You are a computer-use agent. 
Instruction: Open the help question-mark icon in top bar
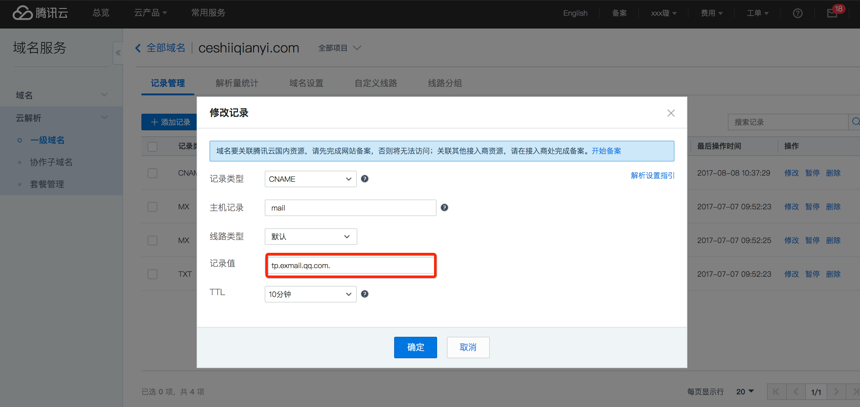pyautogui.click(x=797, y=13)
